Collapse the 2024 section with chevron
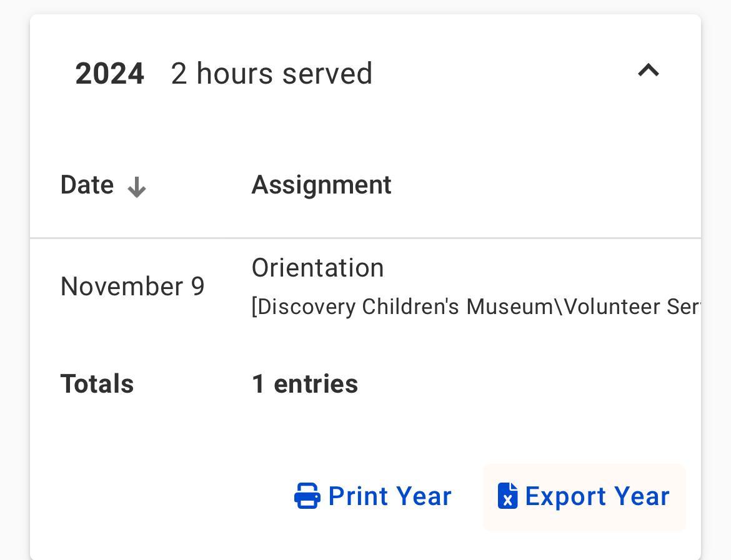 (648, 71)
